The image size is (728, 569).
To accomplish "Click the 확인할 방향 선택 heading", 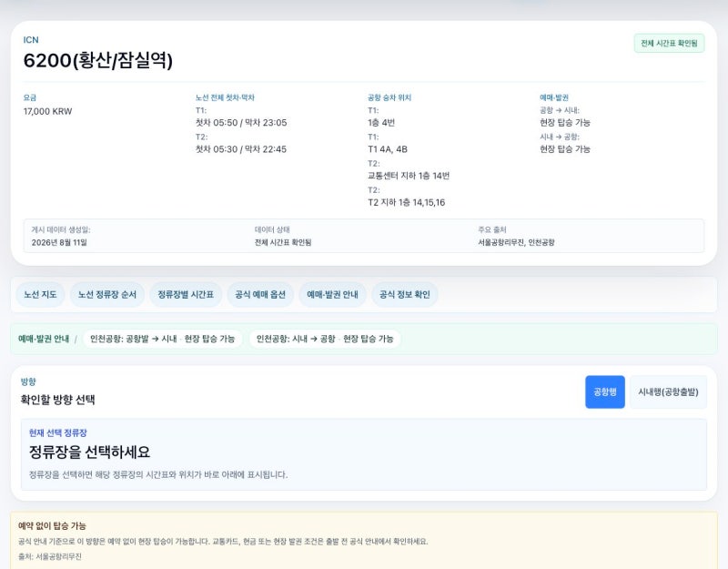I will pos(57,400).
